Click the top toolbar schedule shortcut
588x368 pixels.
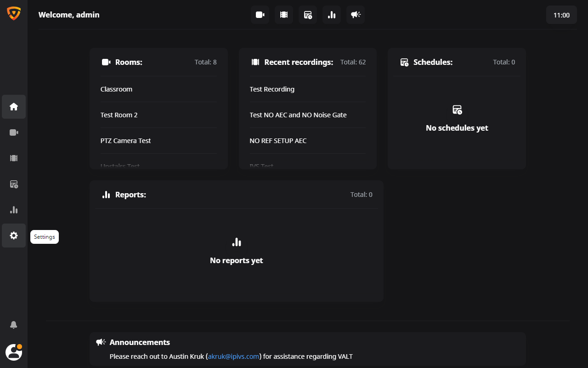(308, 15)
